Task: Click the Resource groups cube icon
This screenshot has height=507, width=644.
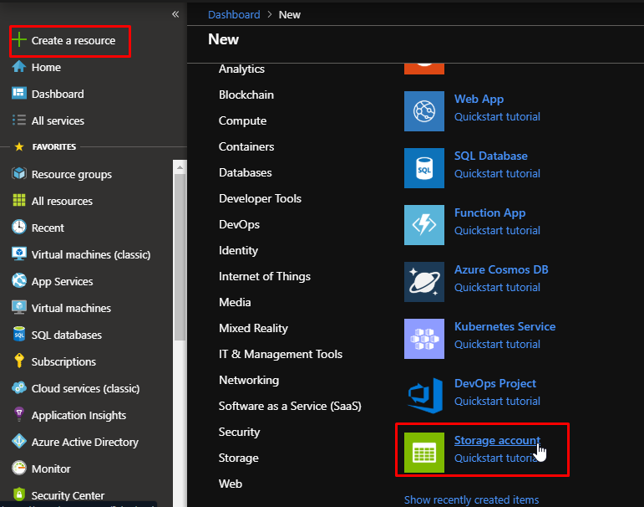Action: click(x=19, y=173)
